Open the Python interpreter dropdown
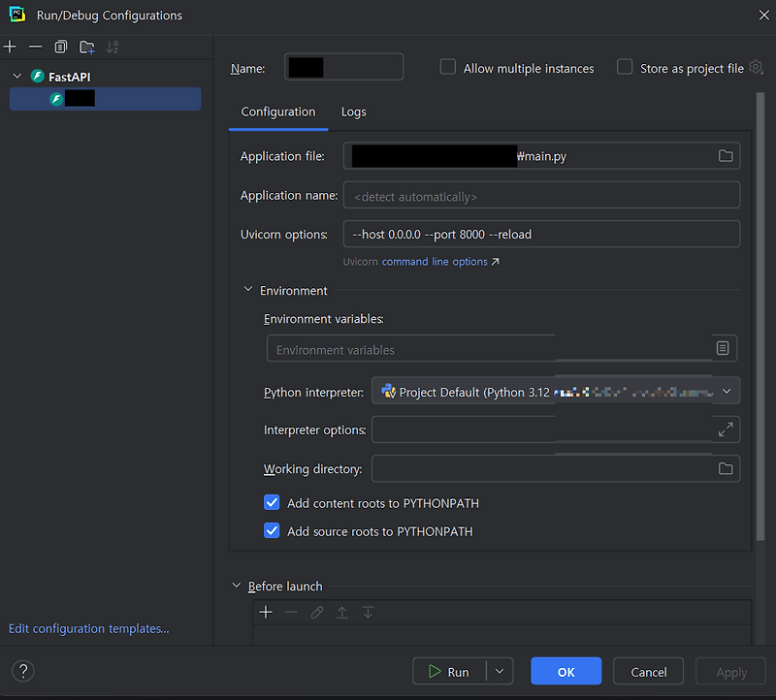Screen dimensions: 776x700 (x=726, y=391)
